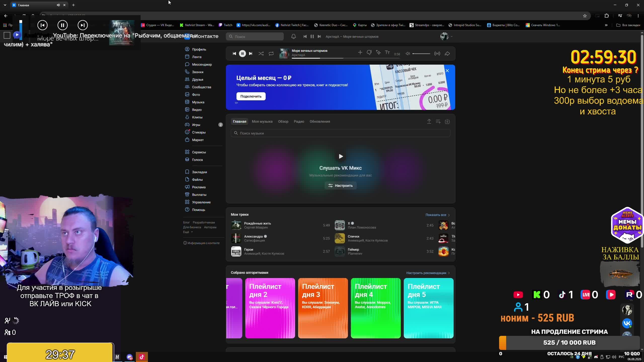Open the Twitch bookmark
644x362 pixels.
[225, 25]
